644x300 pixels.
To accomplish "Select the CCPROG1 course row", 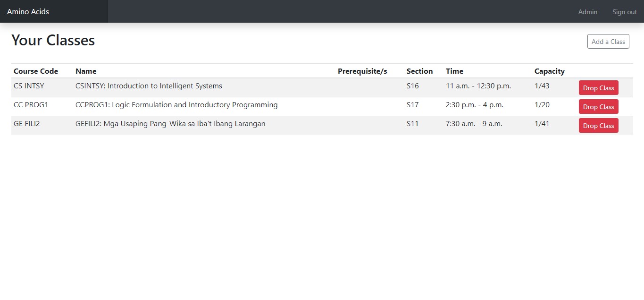I will click(x=176, y=105).
